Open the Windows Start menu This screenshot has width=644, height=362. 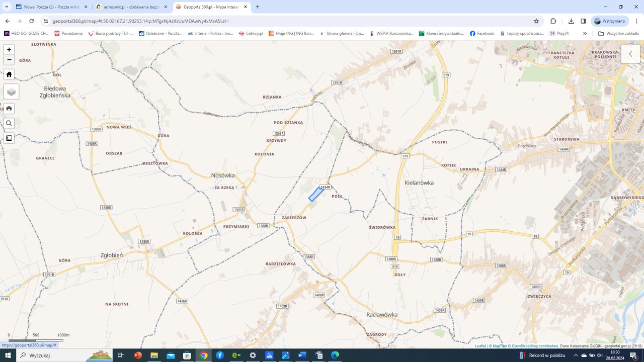coord(8,355)
